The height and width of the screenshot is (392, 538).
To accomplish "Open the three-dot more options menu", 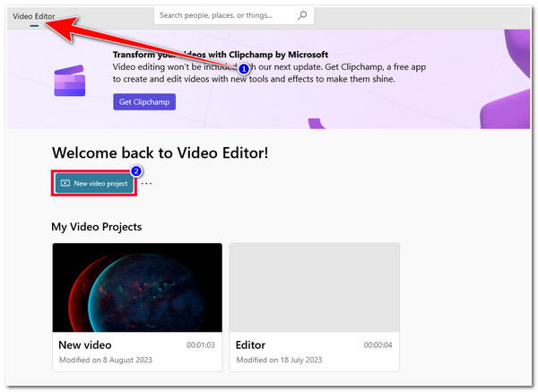I will point(146,184).
